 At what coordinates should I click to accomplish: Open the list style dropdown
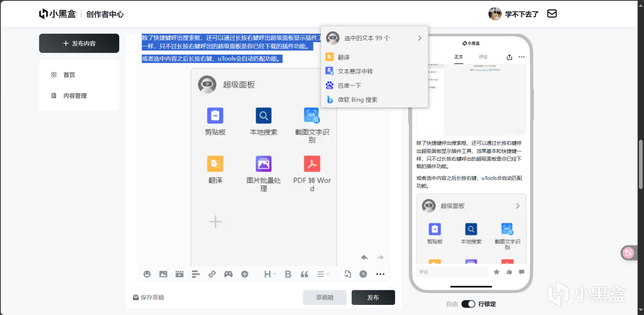click(x=323, y=274)
